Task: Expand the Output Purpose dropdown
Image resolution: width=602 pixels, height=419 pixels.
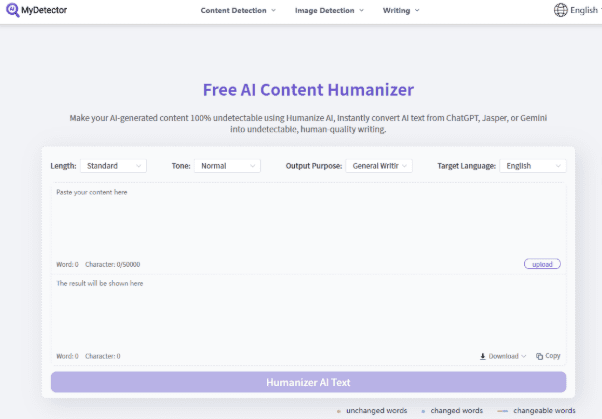Action: click(x=378, y=166)
